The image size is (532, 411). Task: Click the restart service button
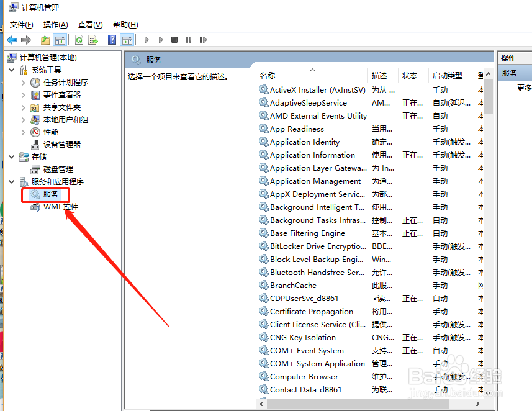point(204,40)
